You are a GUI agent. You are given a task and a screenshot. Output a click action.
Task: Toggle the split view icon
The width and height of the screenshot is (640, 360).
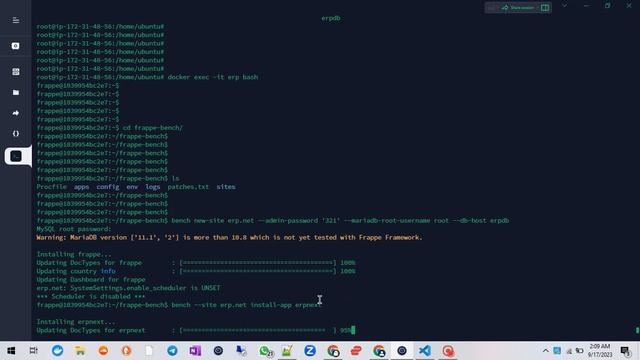coord(544,8)
